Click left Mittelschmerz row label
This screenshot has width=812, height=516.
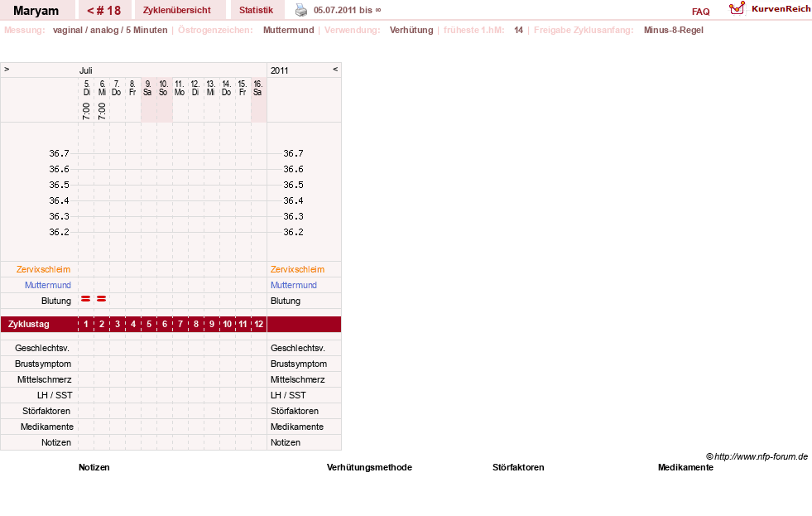coord(45,379)
